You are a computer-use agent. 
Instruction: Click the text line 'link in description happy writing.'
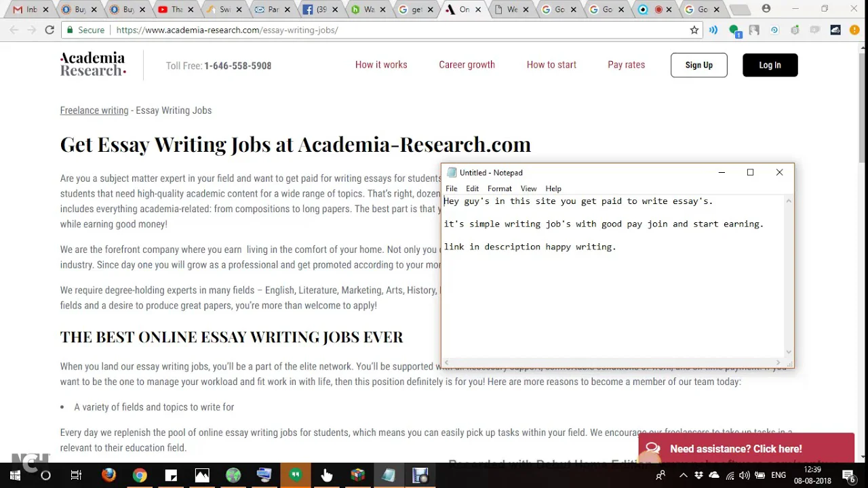point(530,247)
